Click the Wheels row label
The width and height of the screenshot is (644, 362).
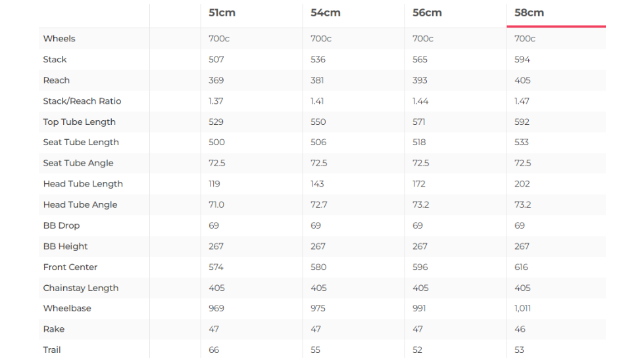click(x=59, y=39)
